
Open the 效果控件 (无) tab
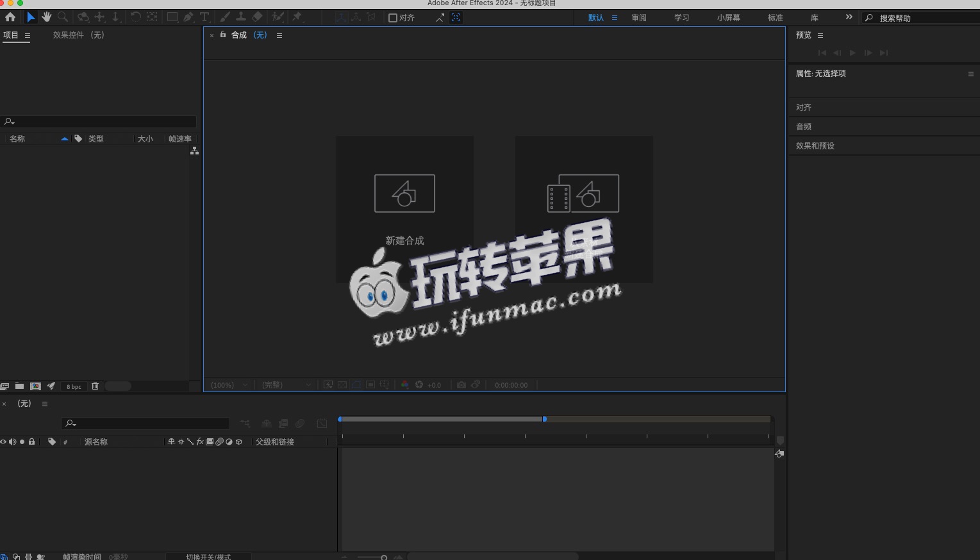coord(78,35)
